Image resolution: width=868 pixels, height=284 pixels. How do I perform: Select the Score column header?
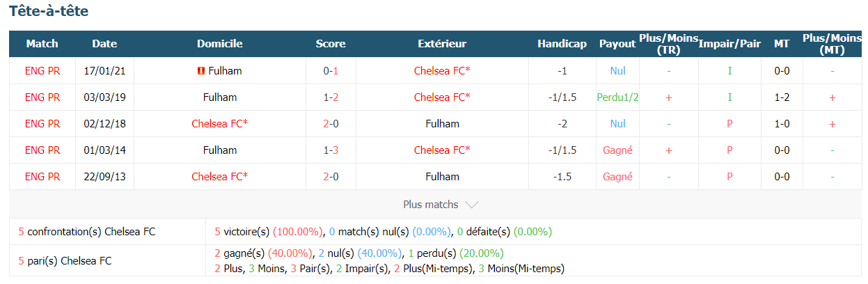point(331,44)
